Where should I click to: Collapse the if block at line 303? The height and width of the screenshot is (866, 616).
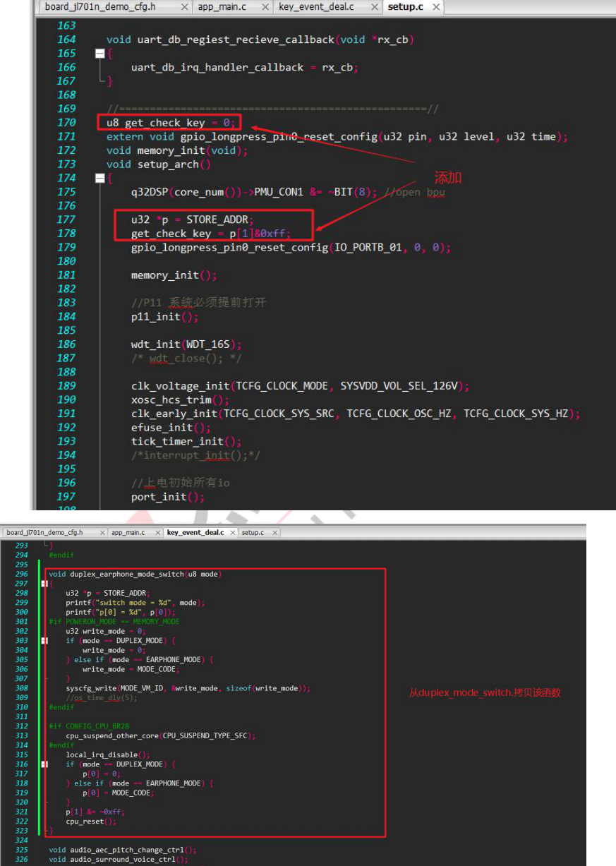point(44,641)
